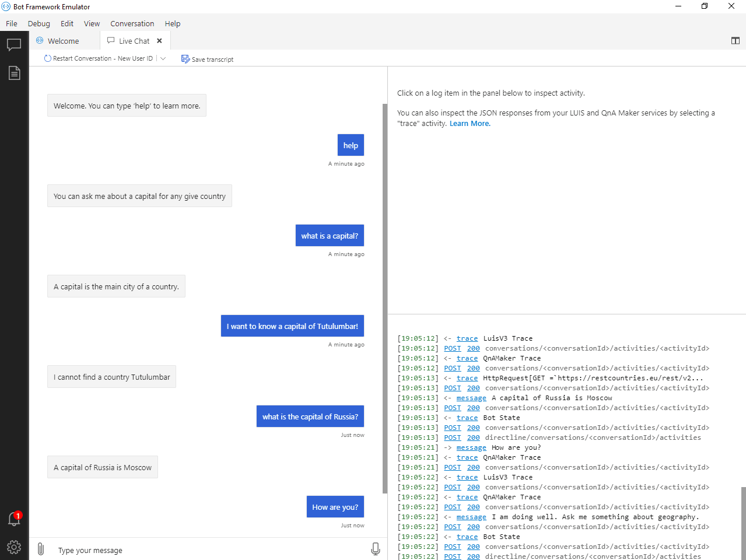Open the notifications bell icon
This screenshot has height=560, width=746.
coord(14,519)
